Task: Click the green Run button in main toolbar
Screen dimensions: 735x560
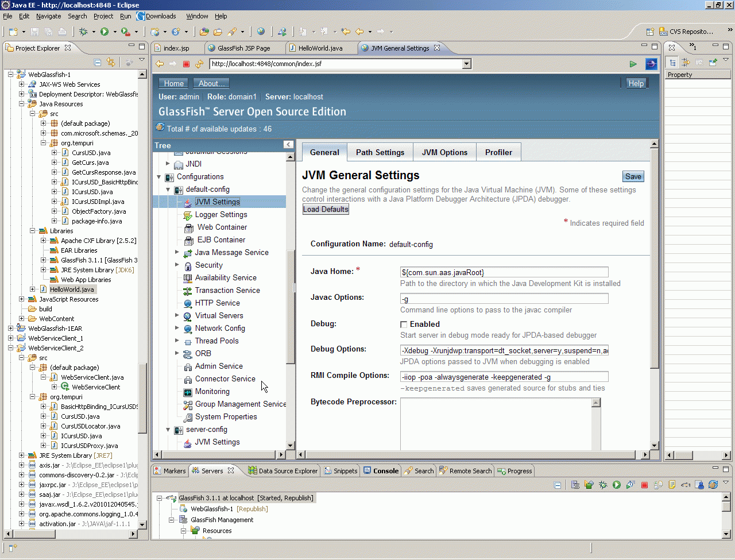Action: point(105,32)
